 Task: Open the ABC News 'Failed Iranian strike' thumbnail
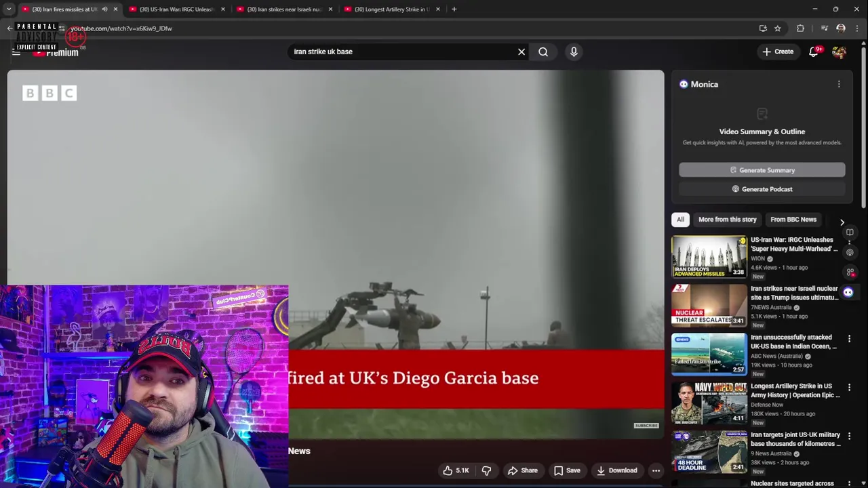pos(709,354)
